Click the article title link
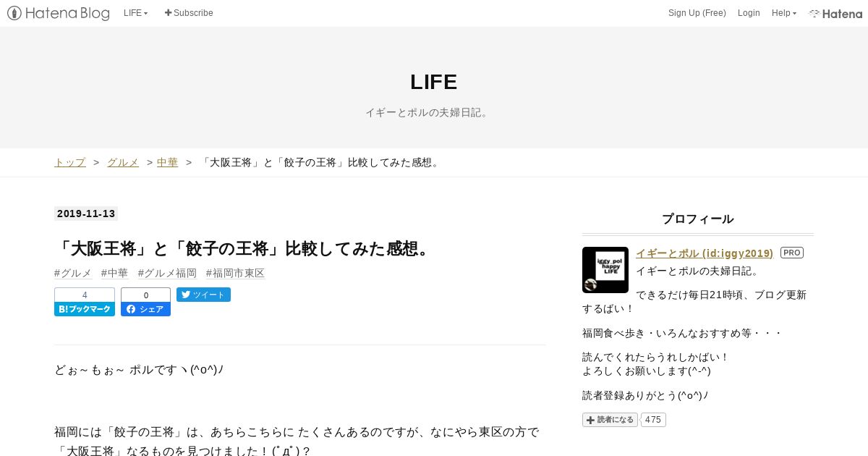Image resolution: width=868 pixels, height=456 pixels. [x=244, y=248]
